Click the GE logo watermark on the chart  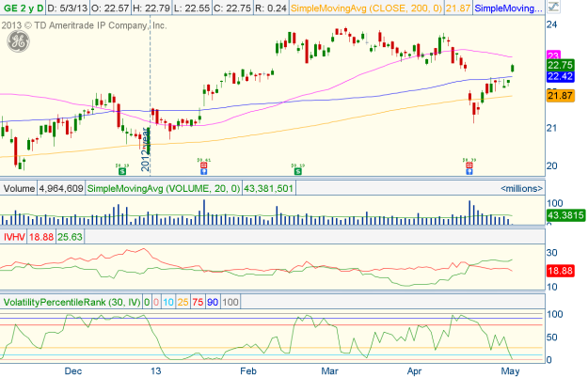coord(17,42)
